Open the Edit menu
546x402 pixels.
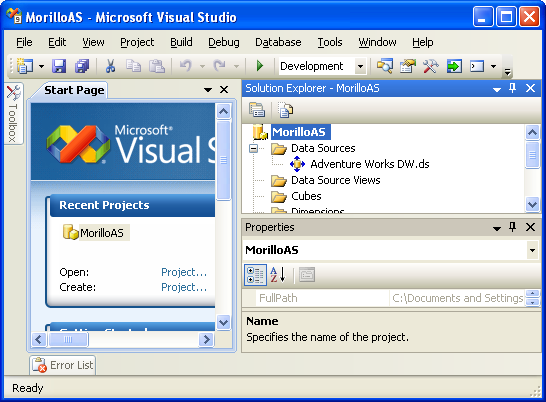[x=57, y=42]
